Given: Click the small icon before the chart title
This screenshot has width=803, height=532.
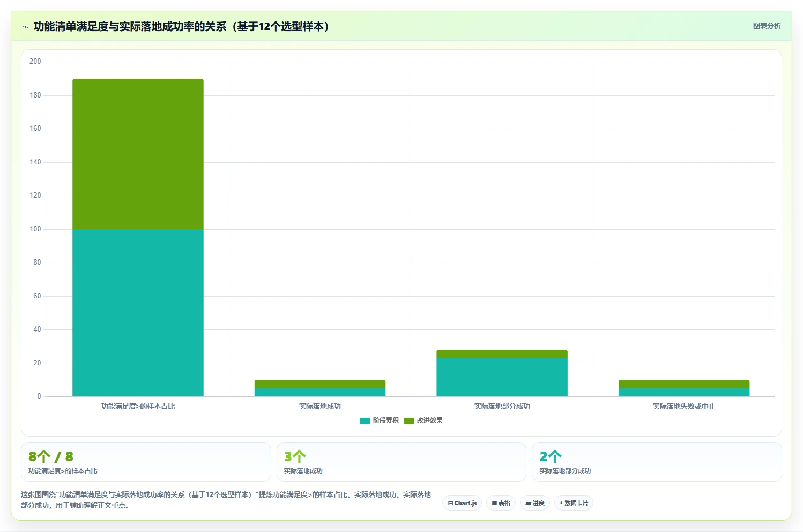Looking at the screenshot, I should click(25, 27).
